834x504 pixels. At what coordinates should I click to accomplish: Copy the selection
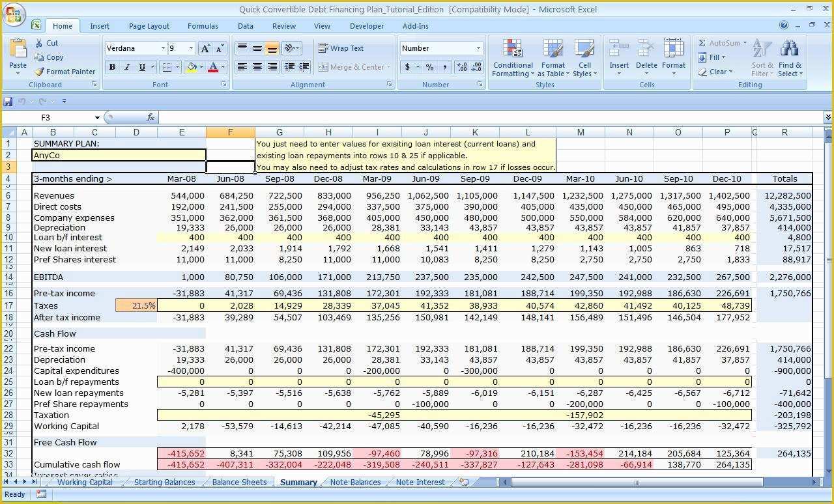(x=49, y=57)
